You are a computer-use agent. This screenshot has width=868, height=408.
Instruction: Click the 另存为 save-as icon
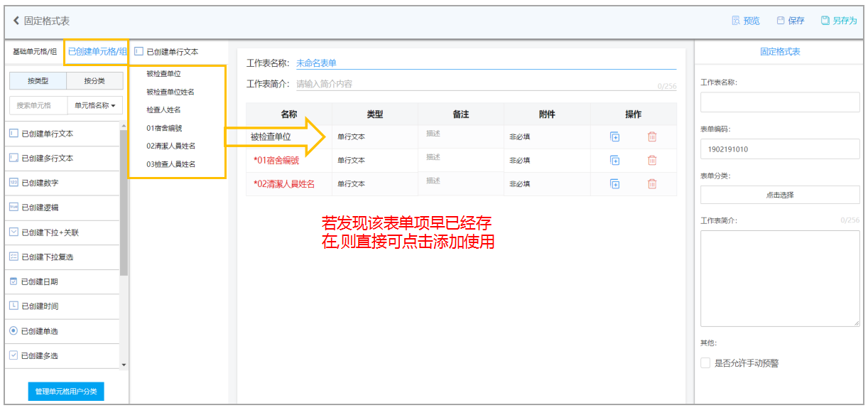(x=825, y=21)
